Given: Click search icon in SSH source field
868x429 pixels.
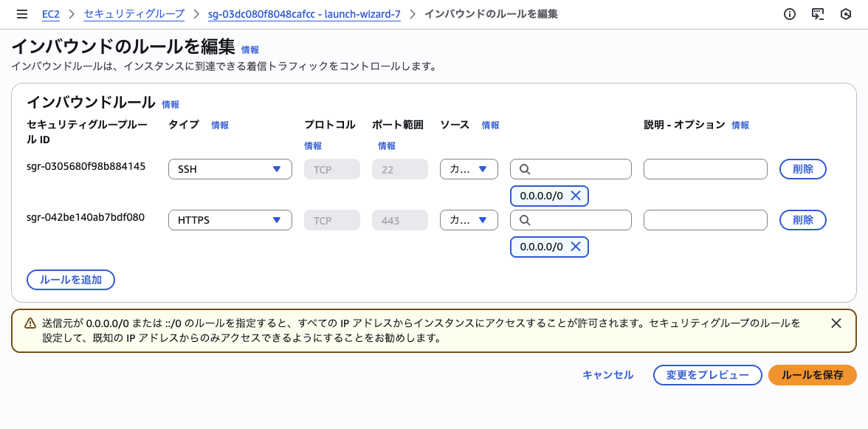Looking at the screenshot, I should pyautogui.click(x=526, y=169).
